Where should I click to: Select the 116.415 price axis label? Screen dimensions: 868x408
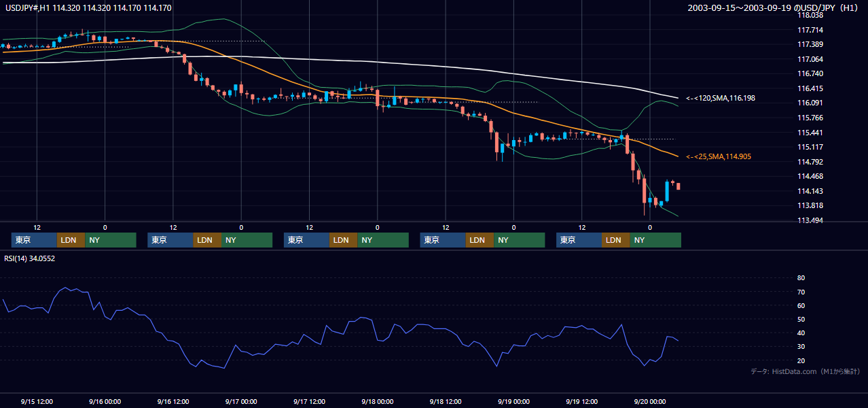(x=810, y=88)
